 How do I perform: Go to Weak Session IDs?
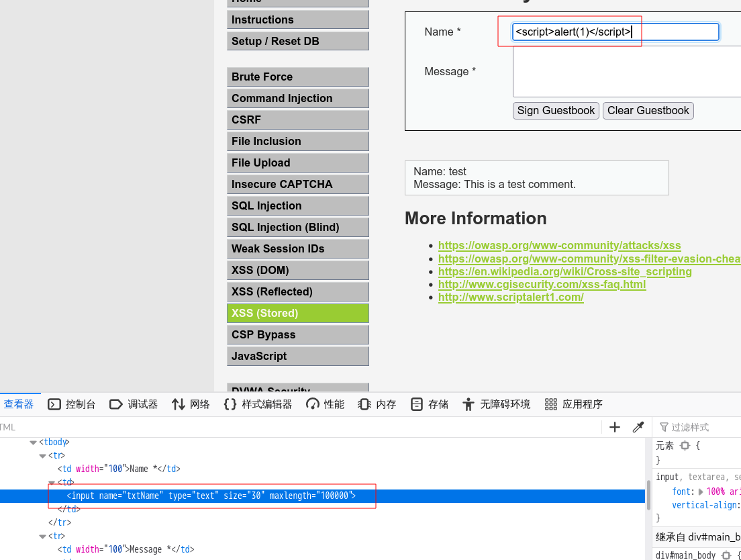coord(298,248)
